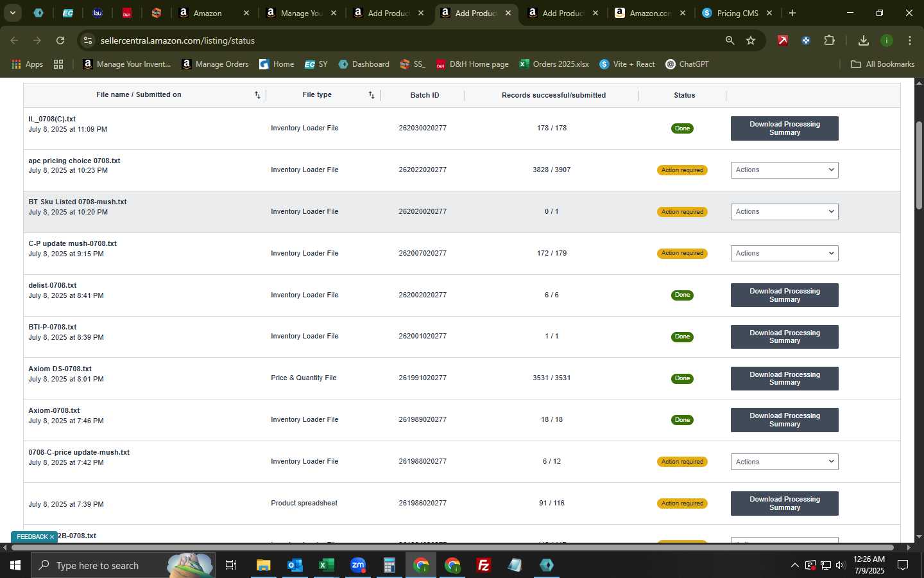Open the Chrome profile avatar
The height and width of the screenshot is (578, 924).
[x=887, y=40]
